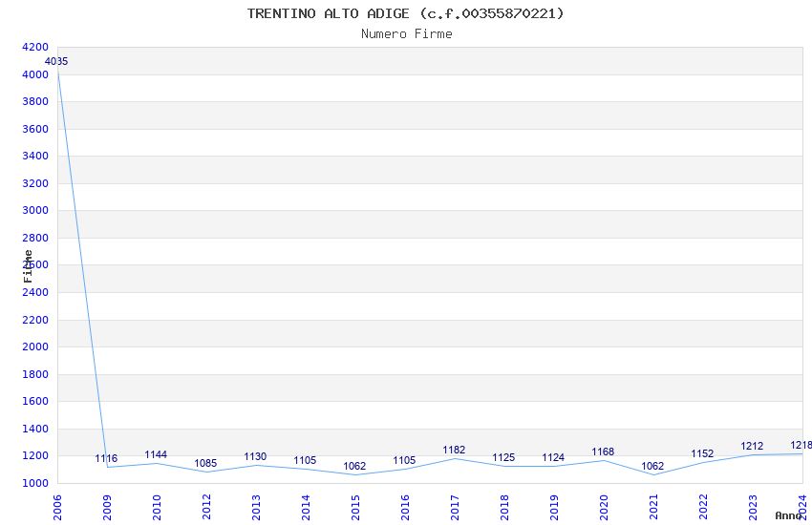Click the 2021 year on x-axis
Screen dimensions: 812x525
[x=653, y=508]
